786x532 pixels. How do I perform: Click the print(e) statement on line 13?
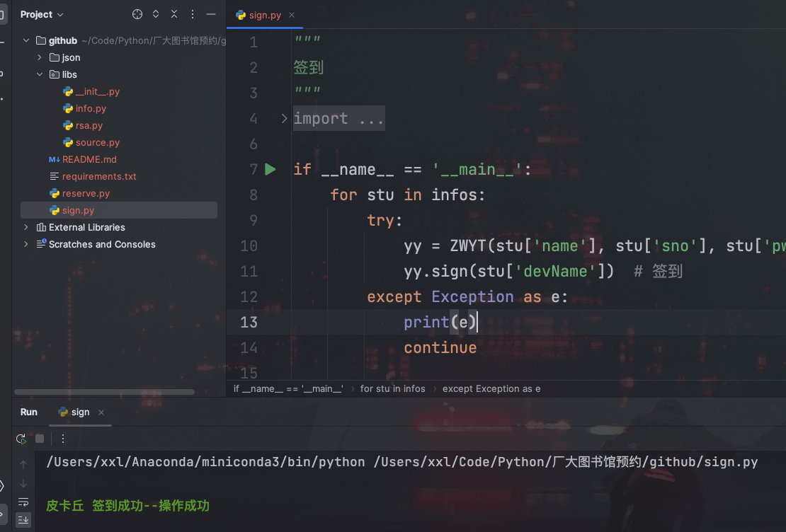coord(440,322)
